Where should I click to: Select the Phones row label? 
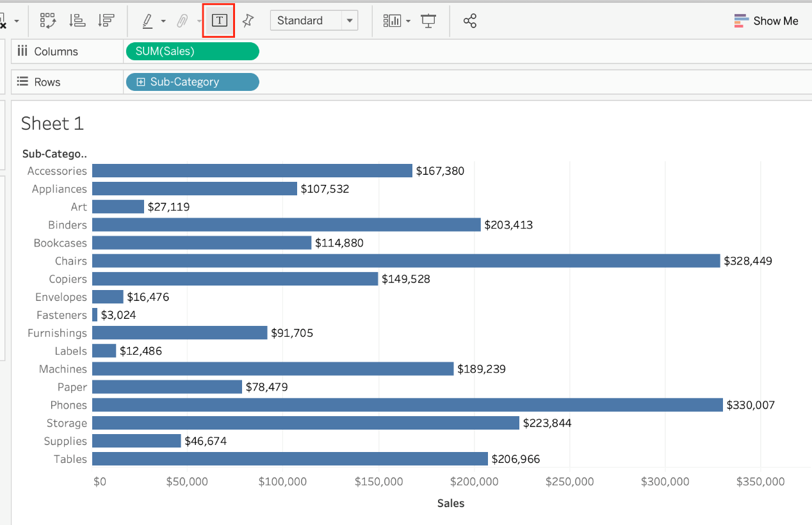[69, 405]
